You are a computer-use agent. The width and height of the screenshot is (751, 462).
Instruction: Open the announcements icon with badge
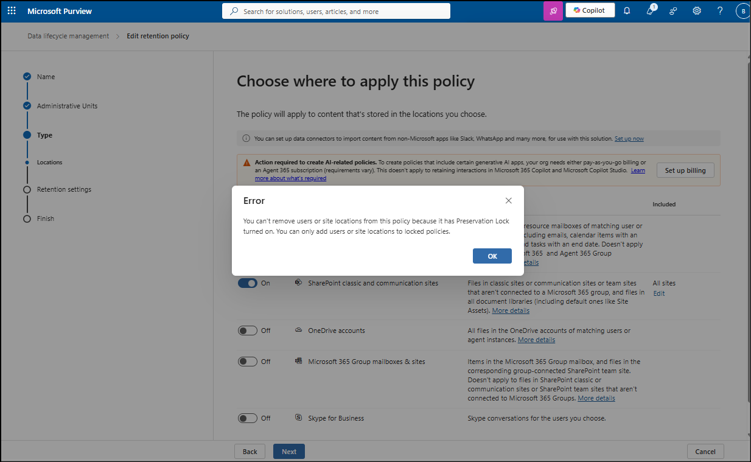[650, 11]
